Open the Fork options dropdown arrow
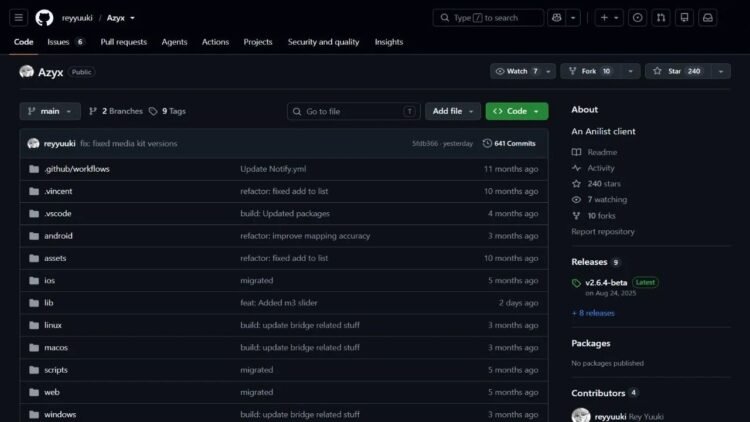The width and height of the screenshot is (750, 422). coord(630,71)
